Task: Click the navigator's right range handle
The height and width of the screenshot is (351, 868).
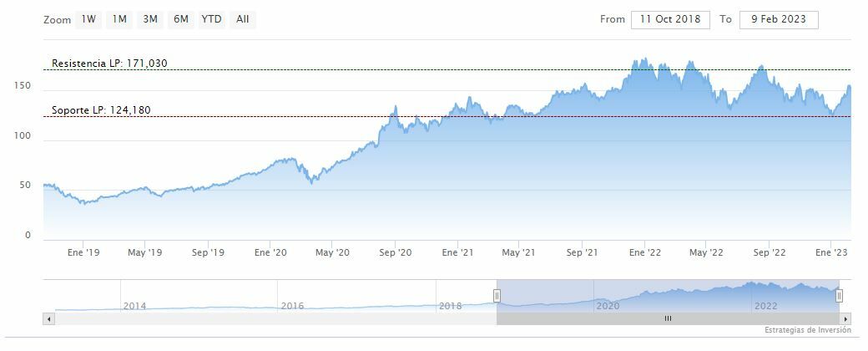Action: [840, 295]
